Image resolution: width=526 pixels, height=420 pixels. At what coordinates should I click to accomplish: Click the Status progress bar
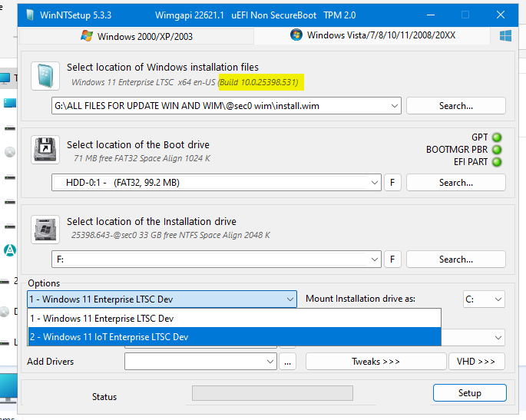tap(273, 393)
